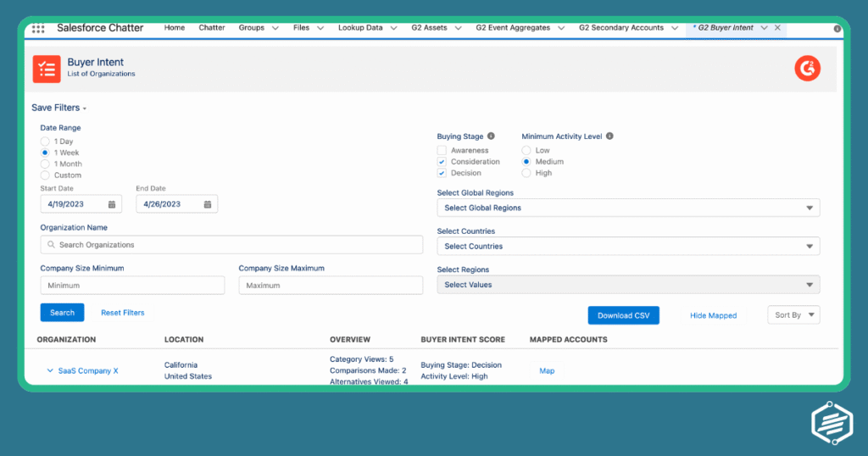Go to the Home tab
This screenshot has width=868, height=456.
(x=175, y=28)
